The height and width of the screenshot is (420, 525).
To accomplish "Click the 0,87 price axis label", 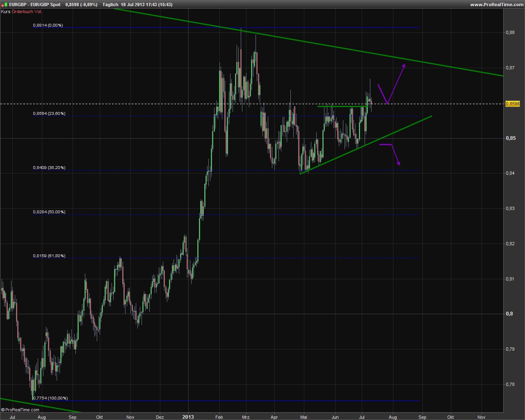I will 509,68.
